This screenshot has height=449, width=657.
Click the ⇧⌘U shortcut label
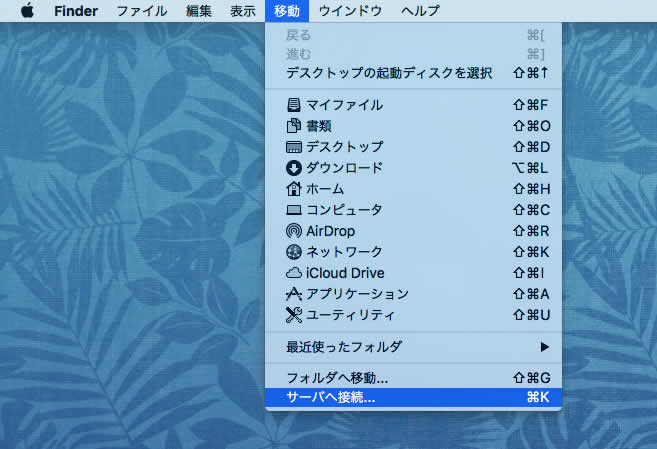click(x=531, y=315)
